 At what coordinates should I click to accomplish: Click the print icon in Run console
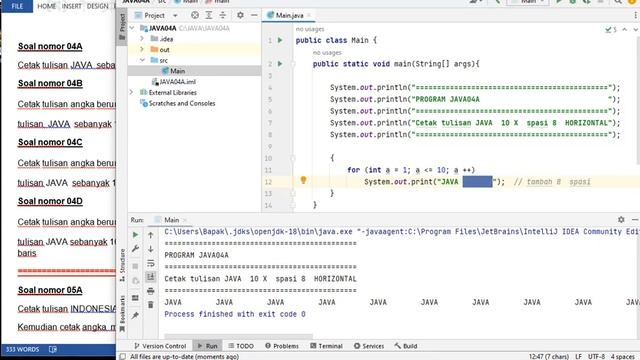coord(151,291)
